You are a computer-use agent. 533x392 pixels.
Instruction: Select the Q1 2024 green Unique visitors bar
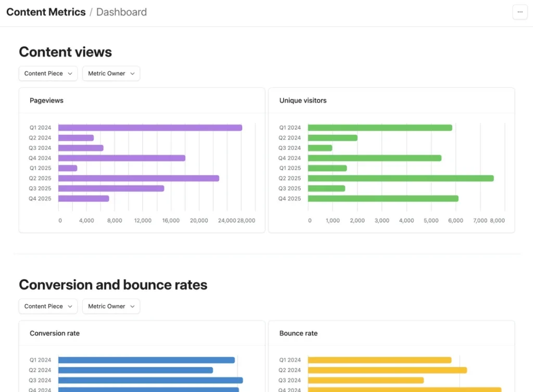click(380, 128)
